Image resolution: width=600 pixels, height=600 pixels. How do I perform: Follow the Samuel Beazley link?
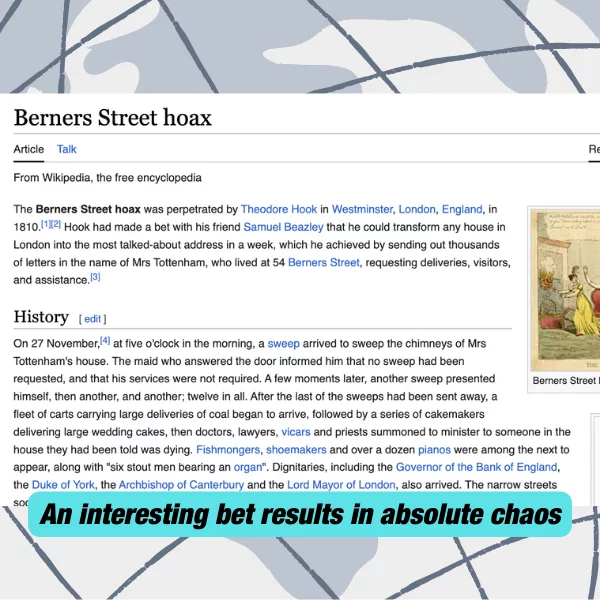coord(283,227)
